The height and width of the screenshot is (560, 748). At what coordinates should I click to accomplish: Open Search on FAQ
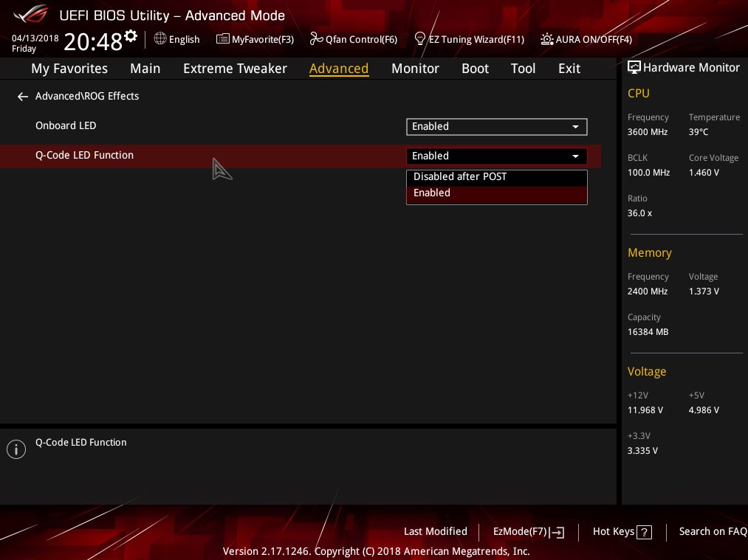713,531
